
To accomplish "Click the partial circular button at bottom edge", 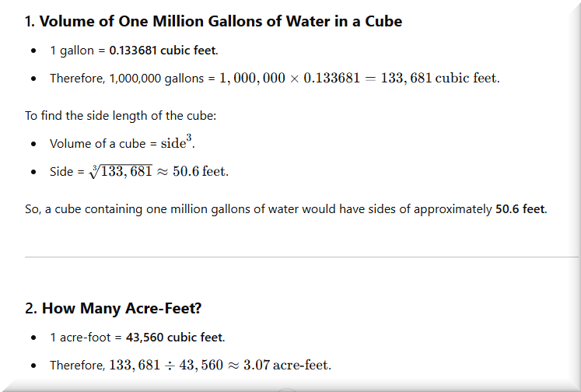I will (x=287, y=389).
